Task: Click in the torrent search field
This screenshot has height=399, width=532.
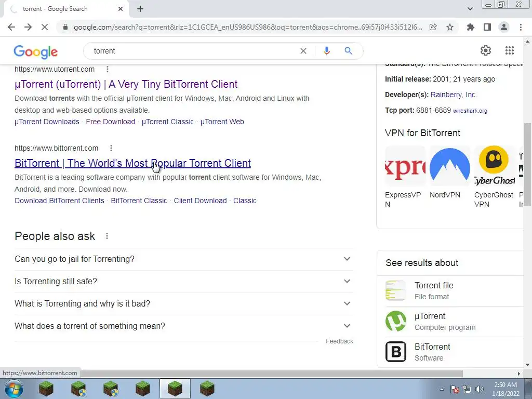Action: pyautogui.click(x=193, y=51)
